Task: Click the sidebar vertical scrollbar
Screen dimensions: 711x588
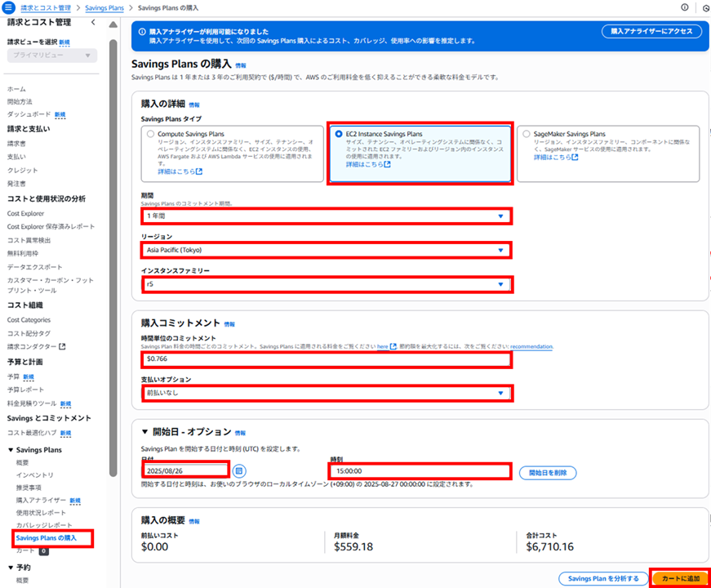Action: pyautogui.click(x=113, y=259)
